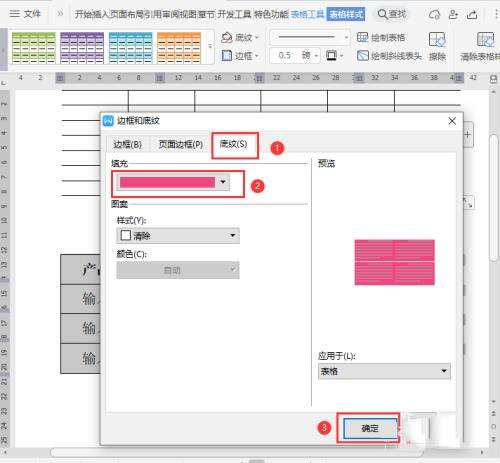Click the 绘制斜线表头 diagonal header icon
Viewport: 500px width, 463px height.
(x=363, y=55)
